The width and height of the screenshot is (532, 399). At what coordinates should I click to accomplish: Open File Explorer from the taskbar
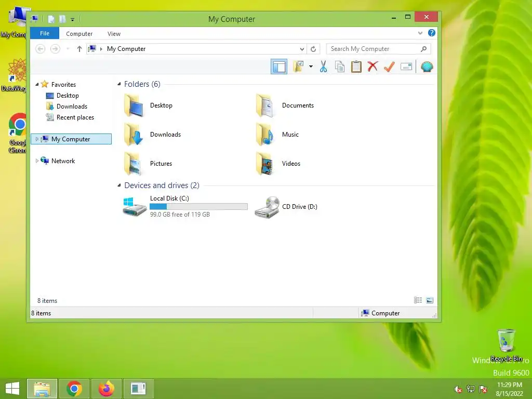pyautogui.click(x=42, y=389)
